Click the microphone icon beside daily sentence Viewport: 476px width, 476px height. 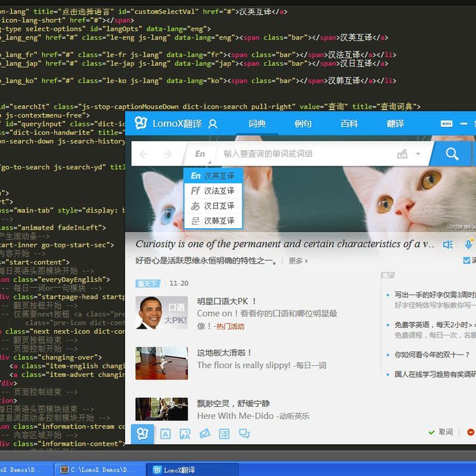pos(469,244)
